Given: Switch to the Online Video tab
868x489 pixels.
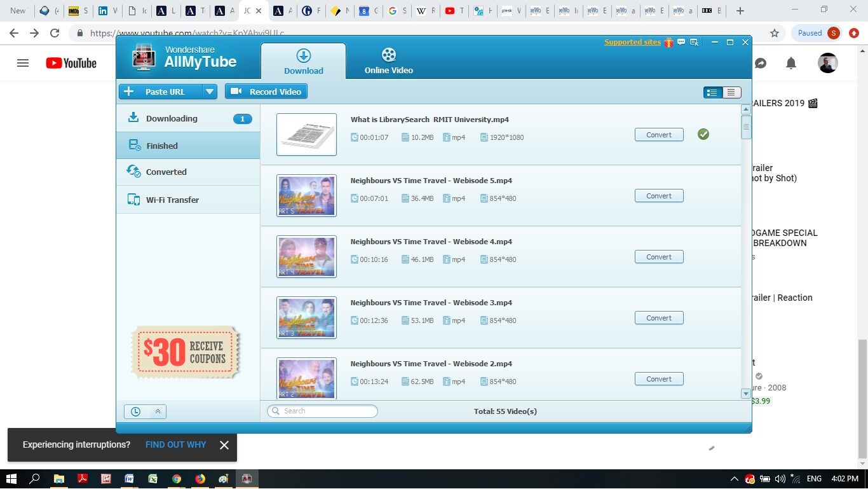Looking at the screenshot, I should click(x=388, y=62).
